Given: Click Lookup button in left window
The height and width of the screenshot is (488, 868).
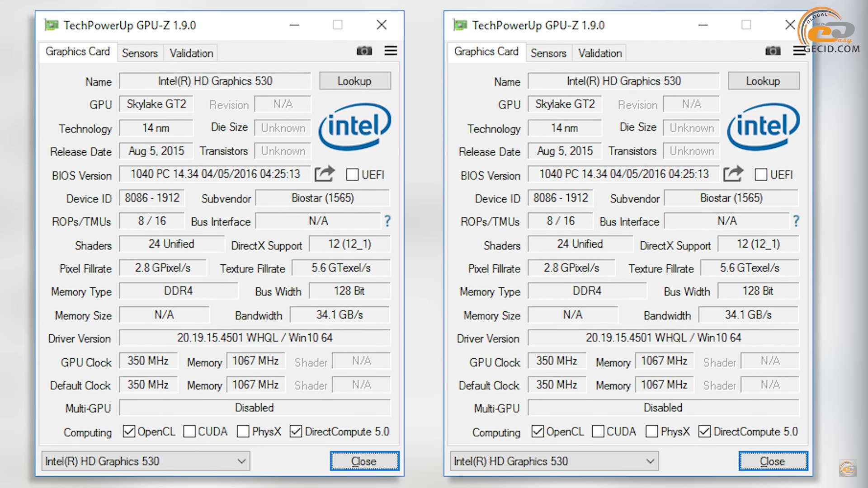Looking at the screenshot, I should pyautogui.click(x=354, y=80).
